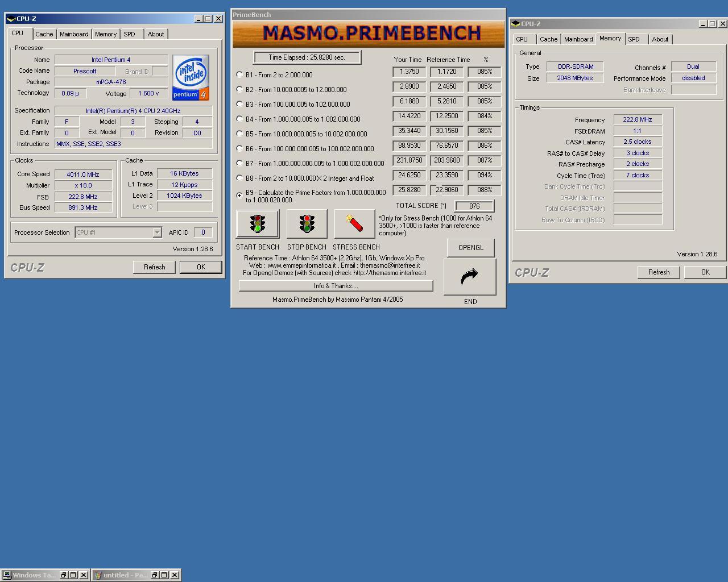The width and height of the screenshot is (728, 582).
Task: Open About tab in left CPU-Z window
Action: [156, 34]
